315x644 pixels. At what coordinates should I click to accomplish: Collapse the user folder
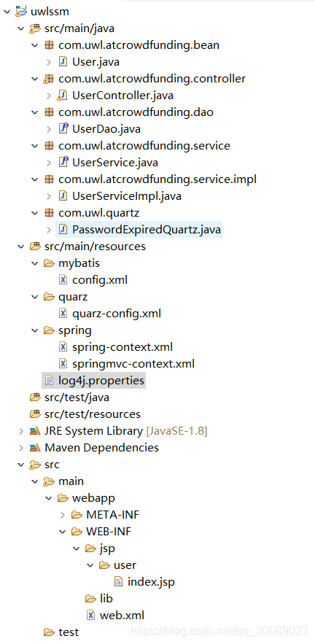pos(90,565)
